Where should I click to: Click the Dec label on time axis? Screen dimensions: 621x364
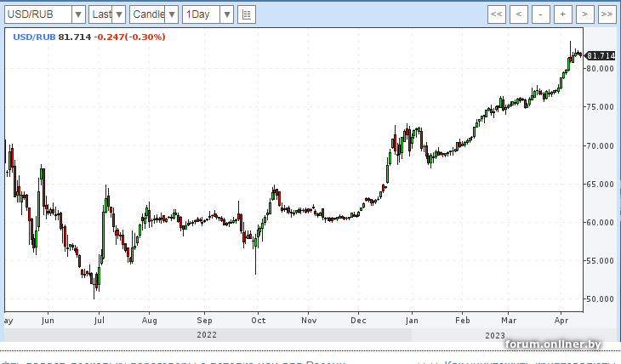point(358,320)
